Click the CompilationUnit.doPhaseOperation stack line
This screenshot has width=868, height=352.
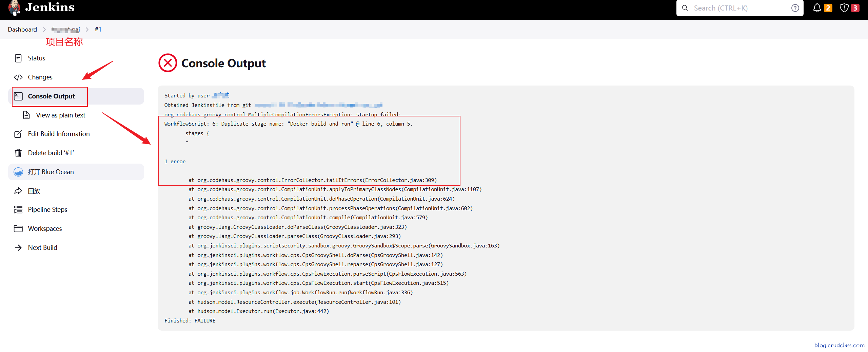click(322, 199)
